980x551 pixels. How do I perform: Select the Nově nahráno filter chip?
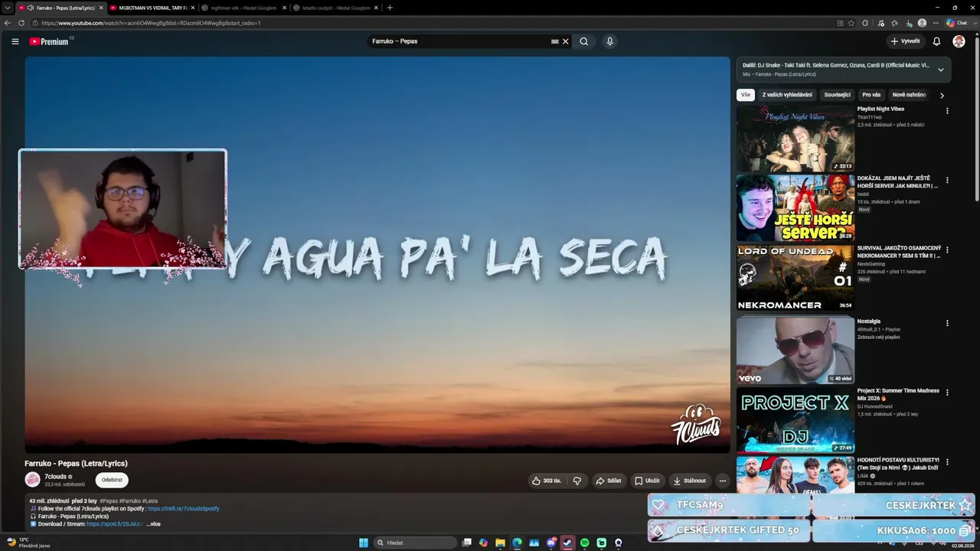(x=909, y=95)
